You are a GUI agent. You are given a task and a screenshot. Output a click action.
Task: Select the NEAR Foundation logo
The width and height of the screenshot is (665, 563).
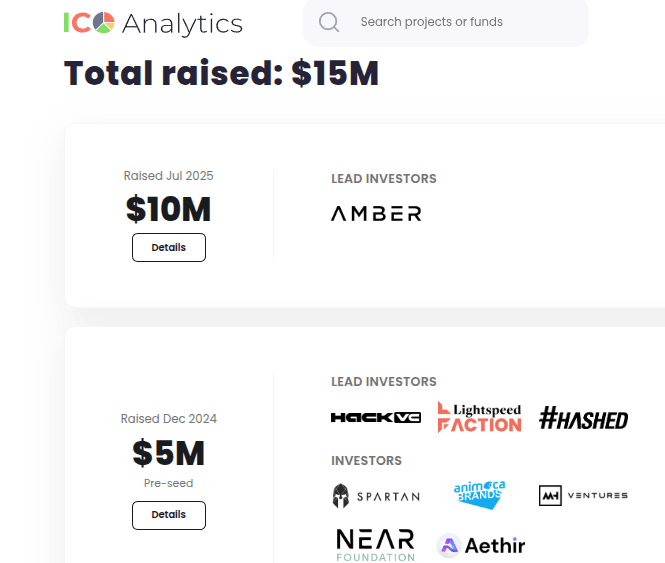coord(376,545)
